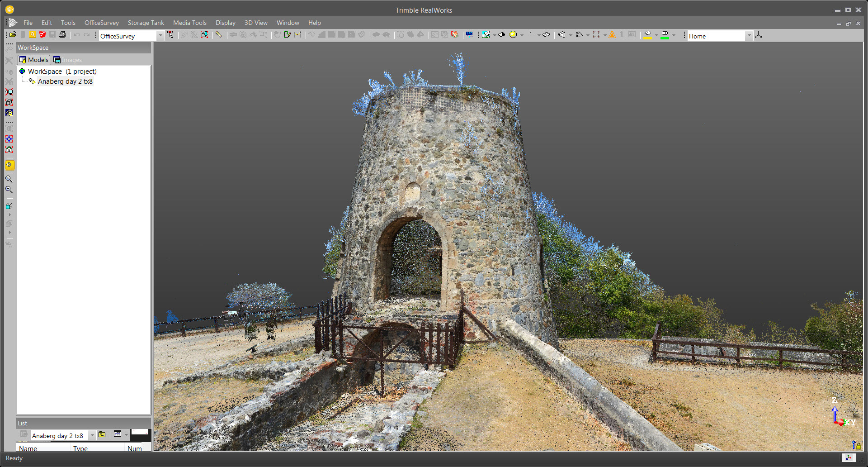Click the Name column header
Screen dimensions: 868x467
pos(28,448)
